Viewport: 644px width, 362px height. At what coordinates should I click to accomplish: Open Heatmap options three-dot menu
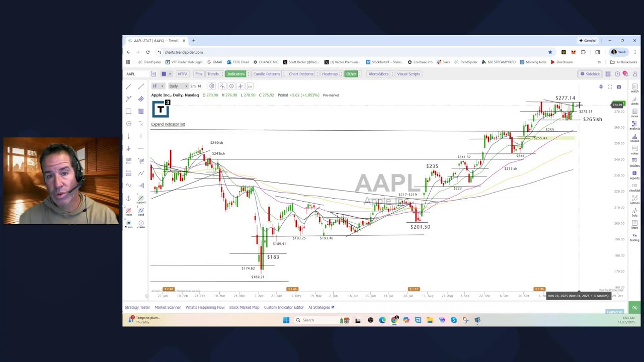pyautogui.click(x=341, y=74)
